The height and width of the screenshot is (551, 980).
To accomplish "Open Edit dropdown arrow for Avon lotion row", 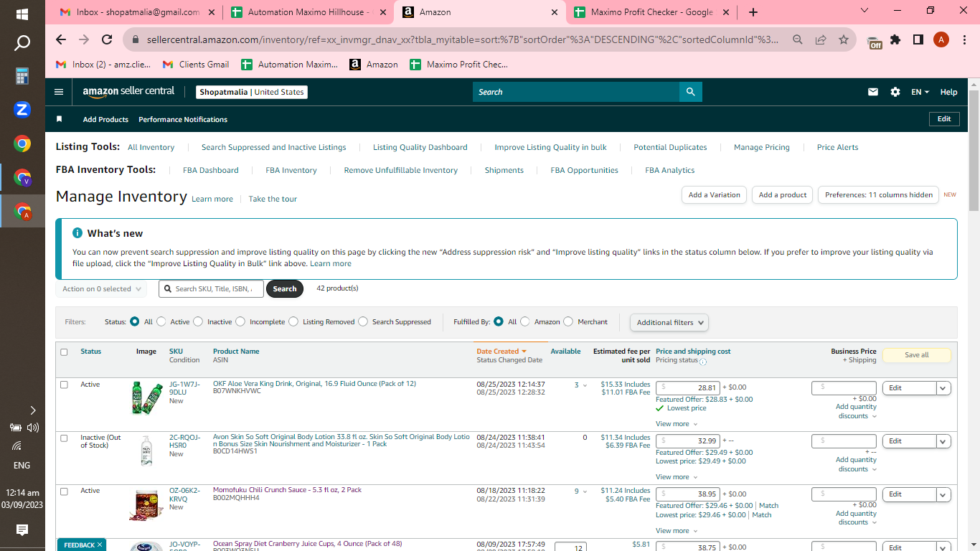I will tap(943, 441).
